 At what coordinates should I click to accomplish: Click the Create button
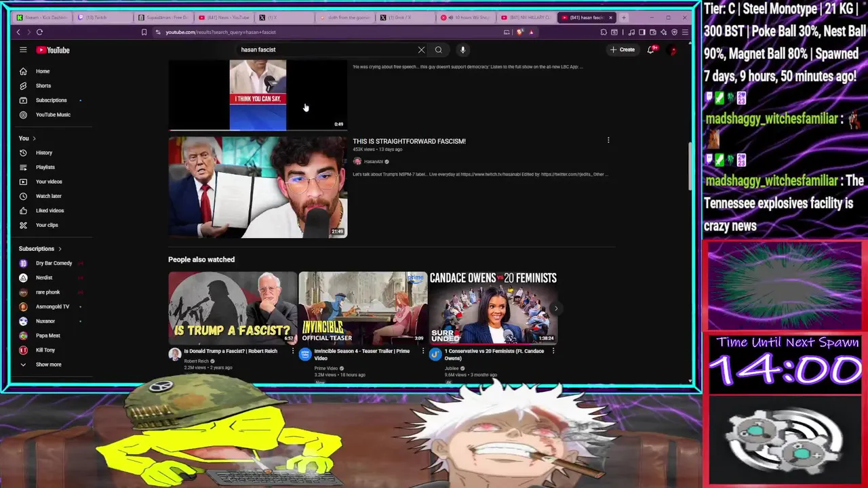(x=623, y=49)
